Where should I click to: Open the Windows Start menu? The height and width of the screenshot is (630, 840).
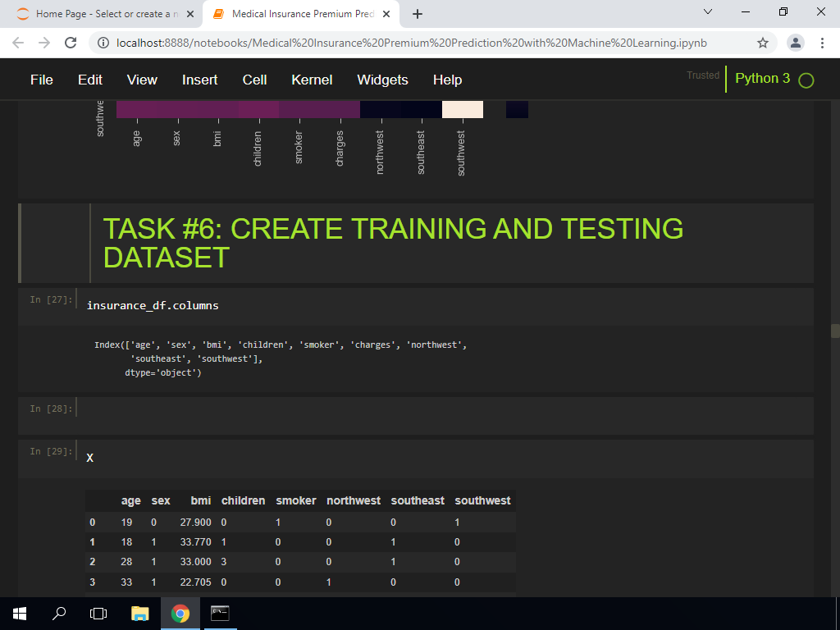(20, 614)
